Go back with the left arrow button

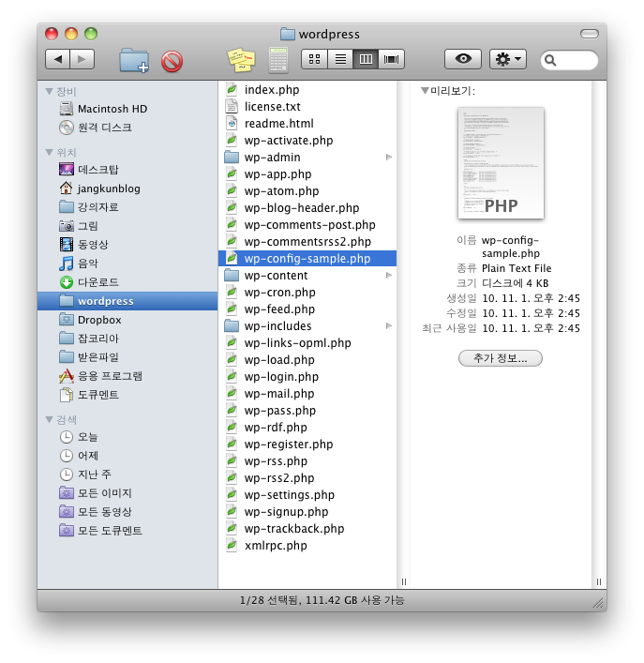tap(58, 59)
